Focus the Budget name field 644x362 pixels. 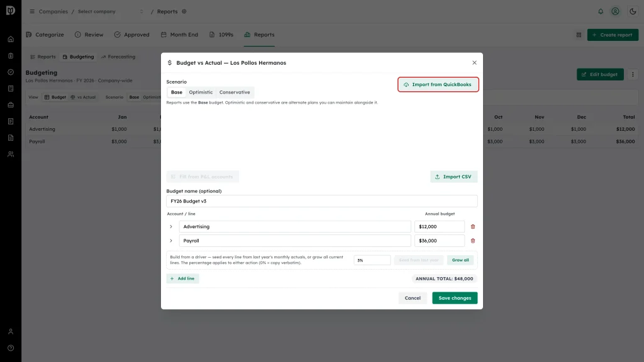coord(321,201)
